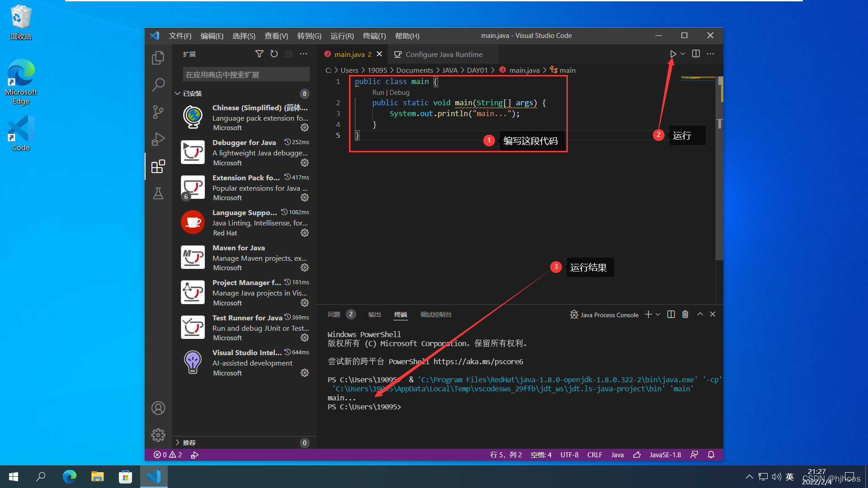Select the Chinese (Simplified) language pack extension
The width and height of the screenshot is (868, 488).
click(x=244, y=117)
